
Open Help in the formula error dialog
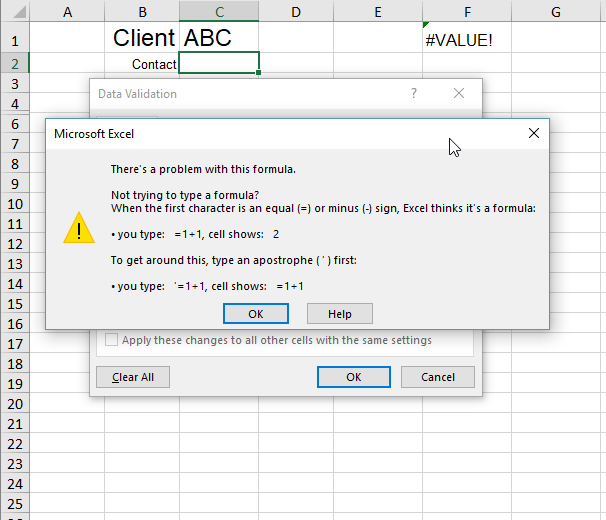click(340, 314)
